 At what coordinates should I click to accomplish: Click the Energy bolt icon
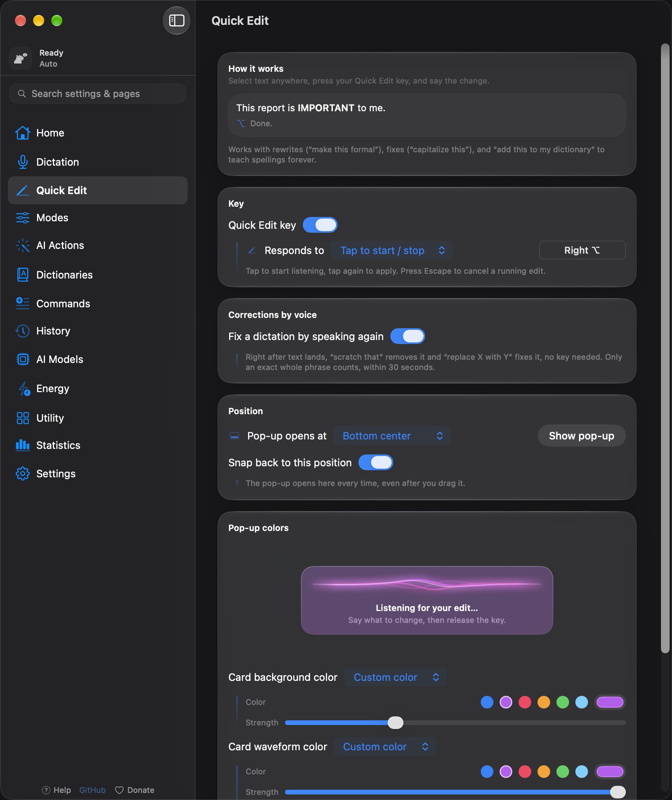pos(24,389)
